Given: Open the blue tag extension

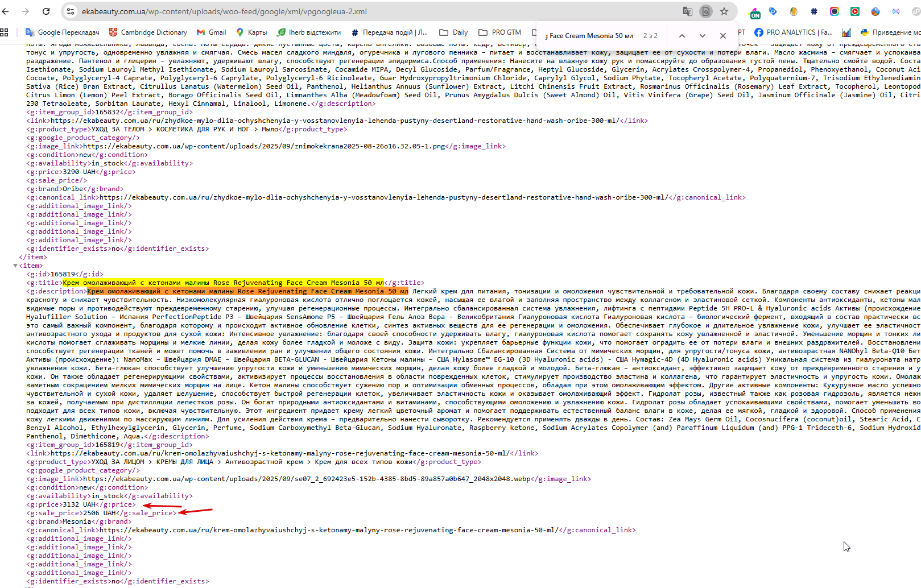Looking at the screenshot, I should point(773,11).
